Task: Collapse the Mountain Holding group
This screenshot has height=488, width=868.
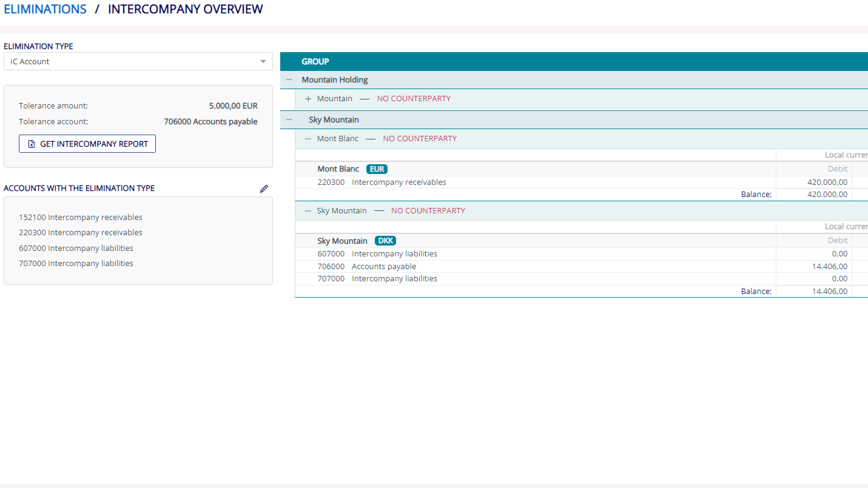Action: point(289,80)
